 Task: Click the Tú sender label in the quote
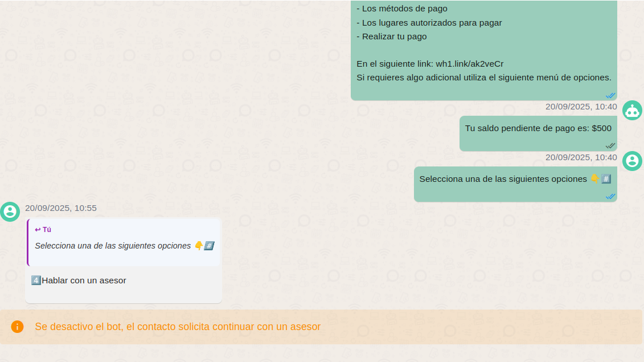[47, 230]
